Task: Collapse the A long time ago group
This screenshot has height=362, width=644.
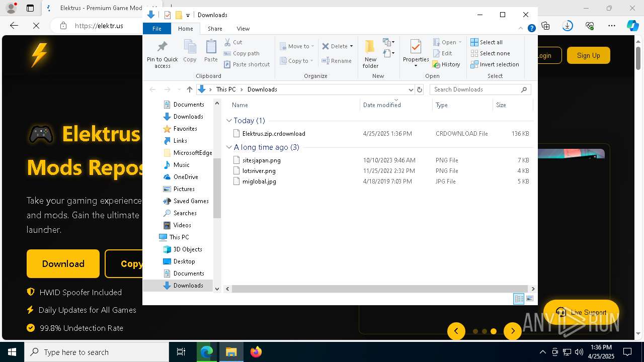Action: click(229, 147)
